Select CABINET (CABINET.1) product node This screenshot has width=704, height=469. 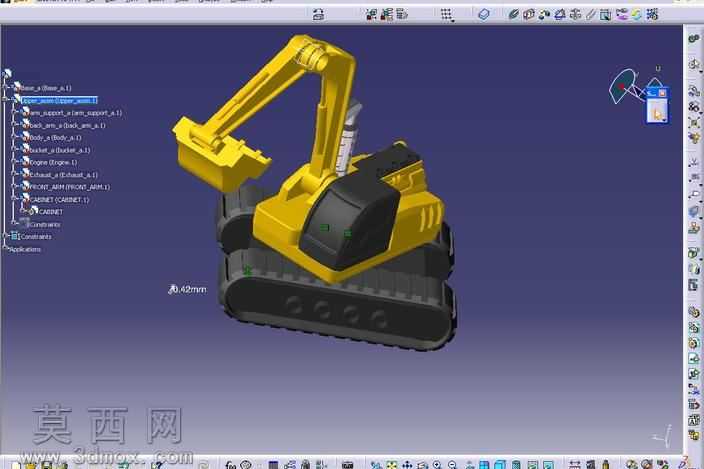click(x=59, y=199)
